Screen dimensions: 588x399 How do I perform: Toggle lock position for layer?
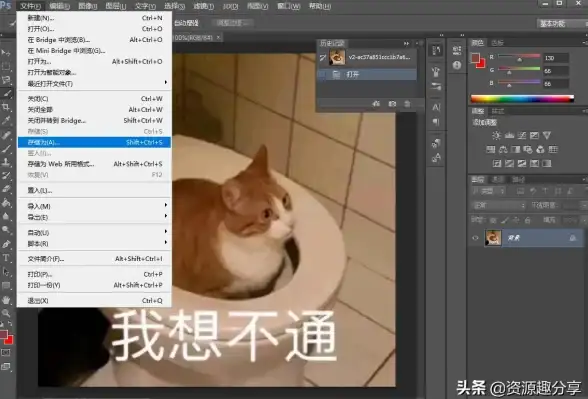click(x=516, y=220)
